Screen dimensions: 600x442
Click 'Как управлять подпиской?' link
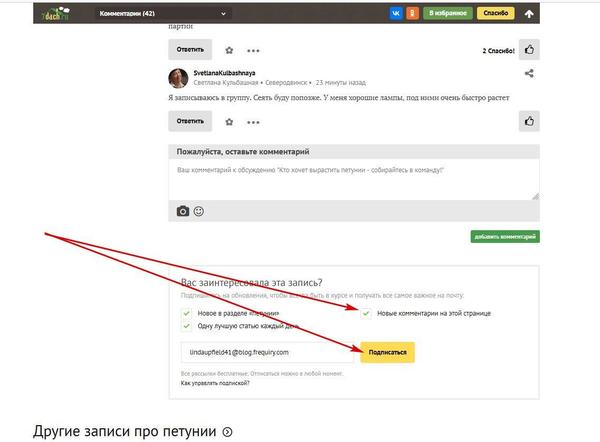click(215, 383)
